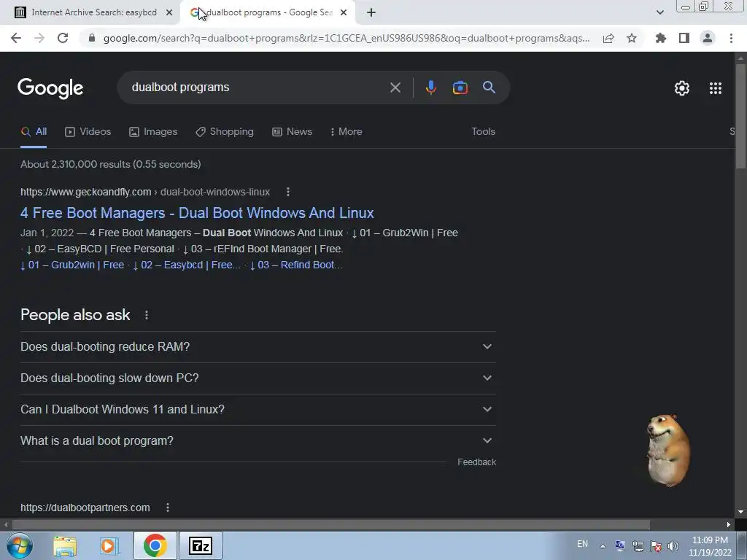
Task: Expand What is a dual boot program
Action: click(x=258, y=441)
